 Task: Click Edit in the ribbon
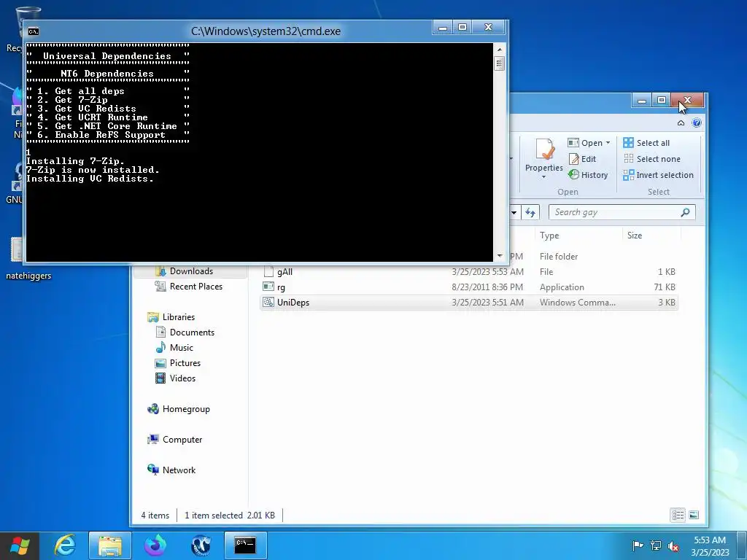[x=582, y=159]
